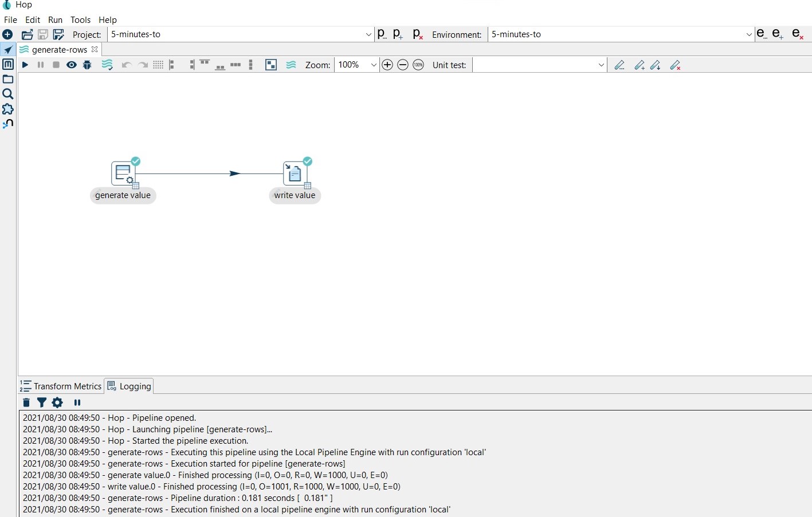The image size is (812, 517).
Task: Open the Zoom percentage dropdown
Action: pos(374,65)
